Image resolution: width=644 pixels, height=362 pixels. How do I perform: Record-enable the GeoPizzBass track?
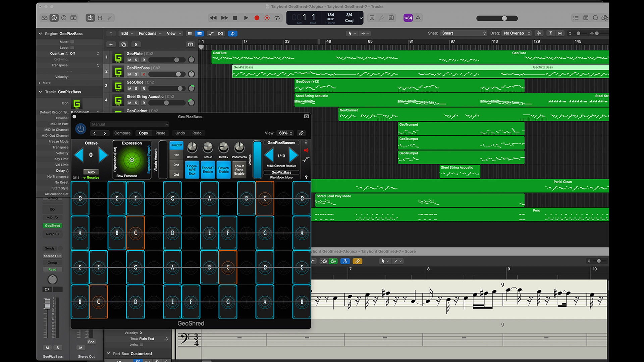pos(144,74)
